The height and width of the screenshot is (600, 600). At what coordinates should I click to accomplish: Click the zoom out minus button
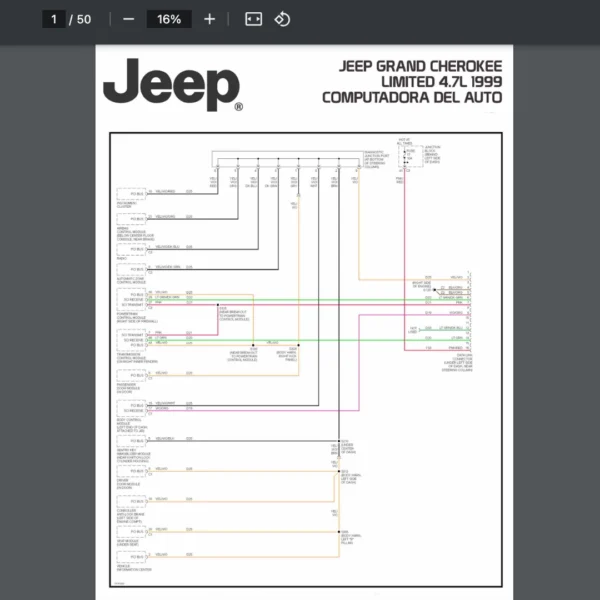tap(128, 19)
